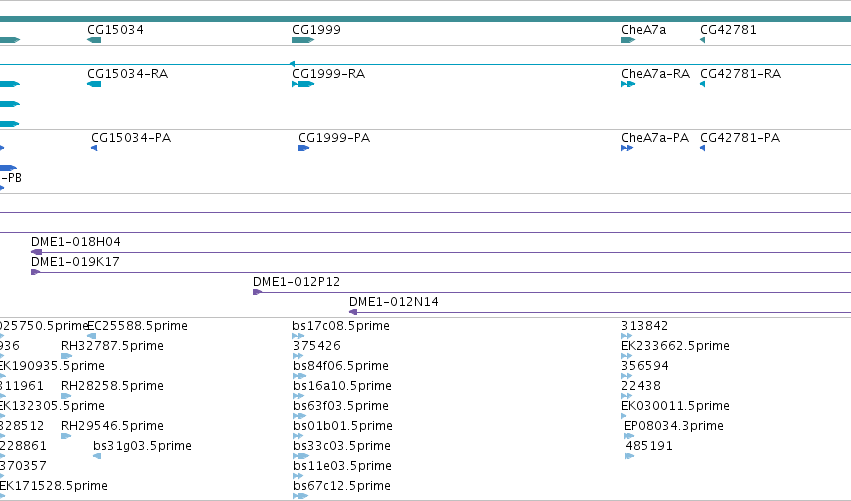Select the CG15034-PA protein glyph
851x501 pixels.
pos(94,148)
